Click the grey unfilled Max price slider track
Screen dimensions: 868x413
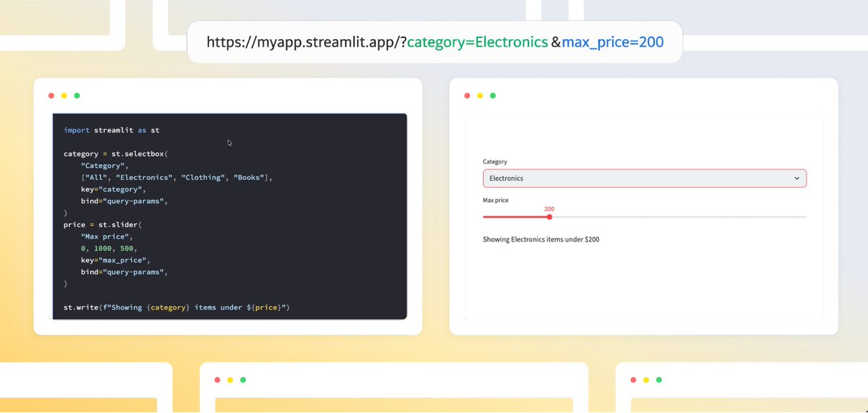point(678,217)
